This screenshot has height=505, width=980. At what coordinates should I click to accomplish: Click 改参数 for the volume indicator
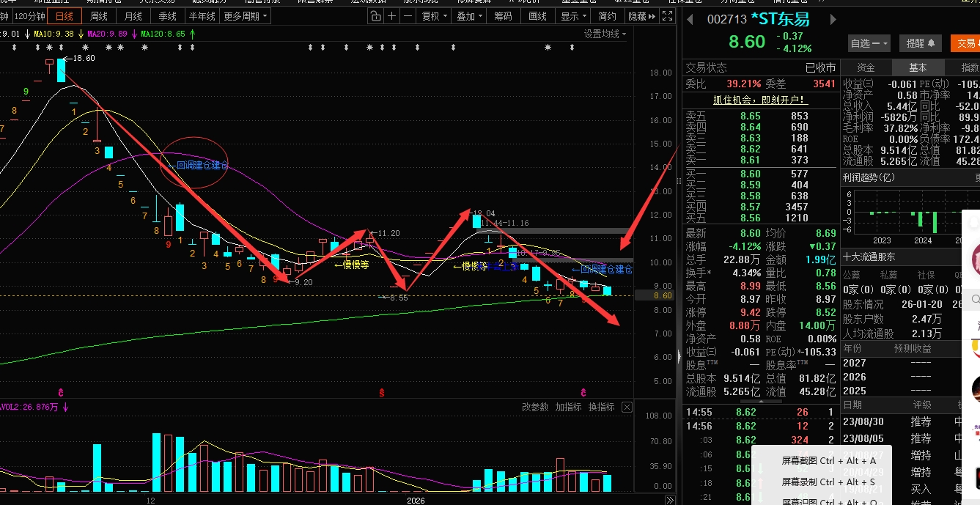(x=535, y=407)
